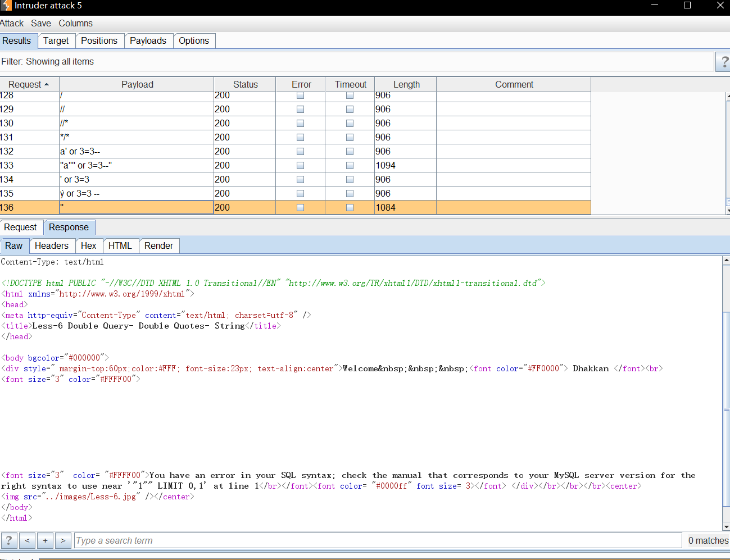This screenshot has width=730, height=560.
Task: Select row 133 length value 1094
Action: pos(405,165)
